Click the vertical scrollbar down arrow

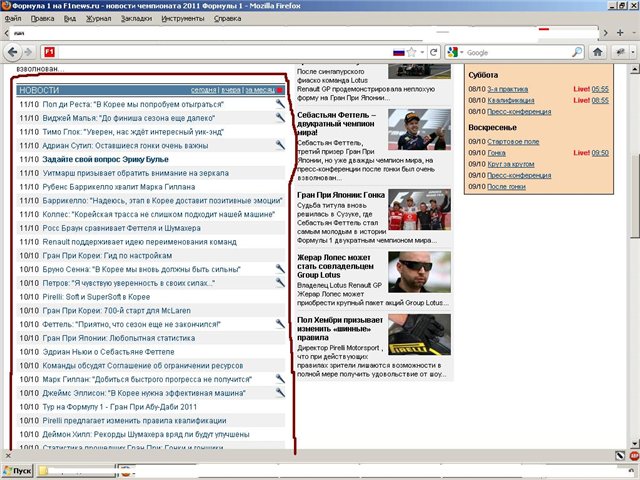pos(635,443)
